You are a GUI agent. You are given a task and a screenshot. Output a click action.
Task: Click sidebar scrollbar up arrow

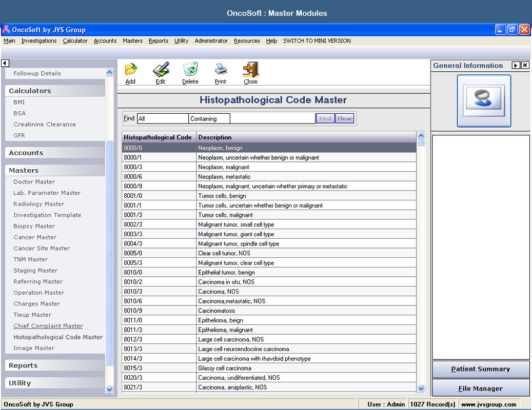coord(109,72)
